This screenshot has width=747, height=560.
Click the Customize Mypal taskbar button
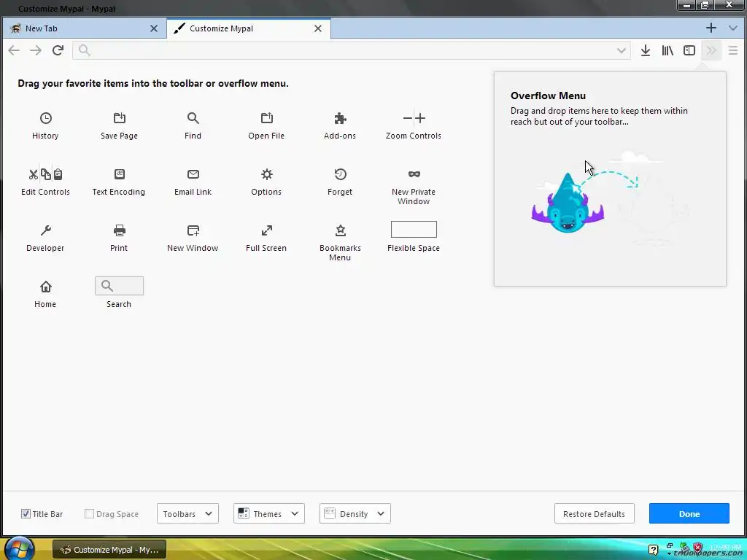[109, 550]
